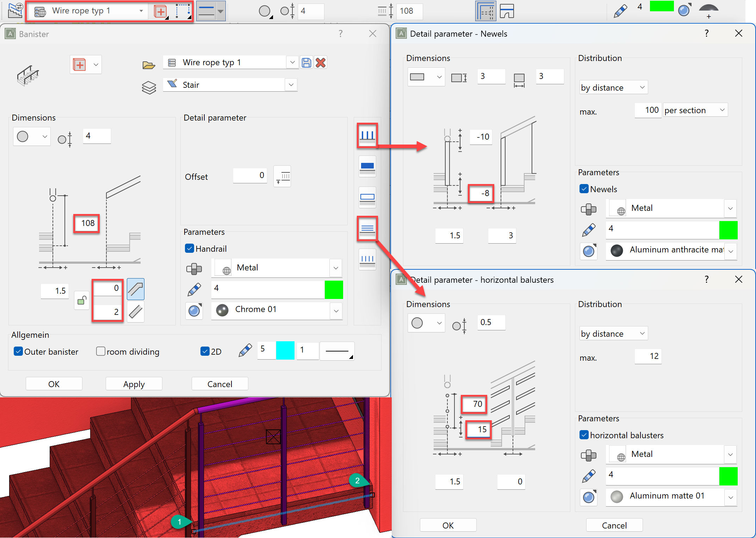Open the Chrome 01 surface dropdown
The image size is (756, 538).
pyautogui.click(x=336, y=311)
